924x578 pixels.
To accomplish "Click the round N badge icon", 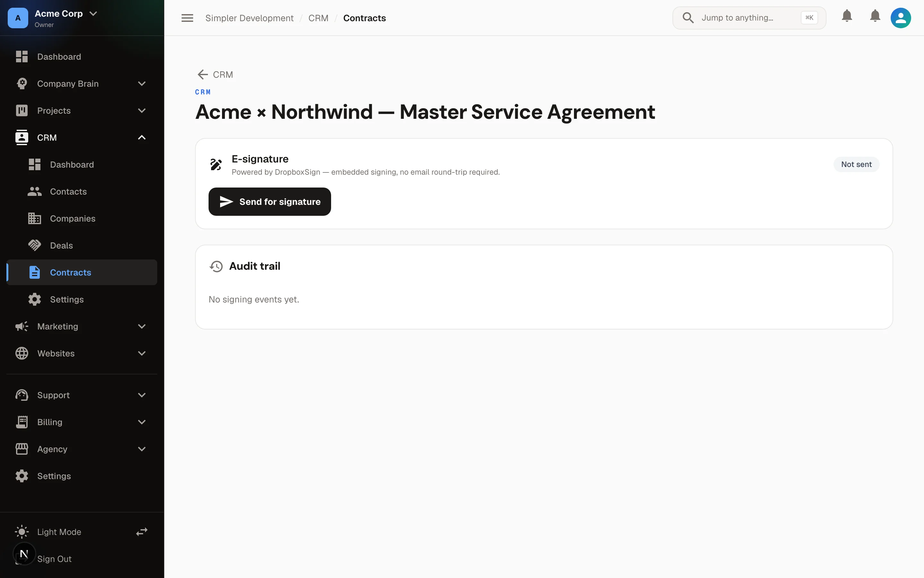I will pyautogui.click(x=24, y=554).
